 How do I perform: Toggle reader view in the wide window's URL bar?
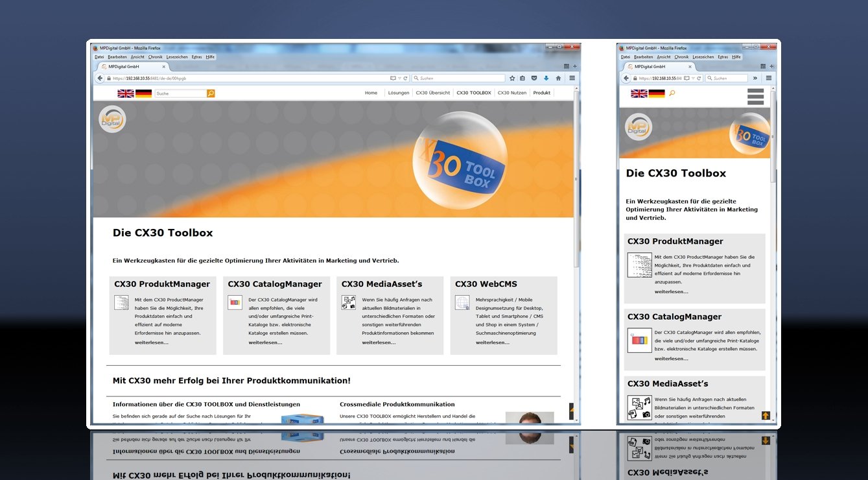pyautogui.click(x=392, y=78)
